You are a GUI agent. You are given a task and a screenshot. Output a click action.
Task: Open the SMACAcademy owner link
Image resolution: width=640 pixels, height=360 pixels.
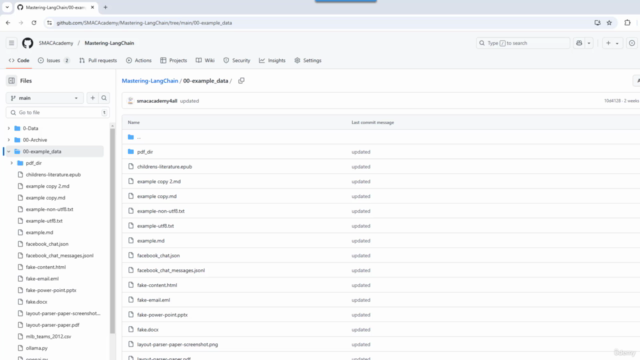click(56, 43)
